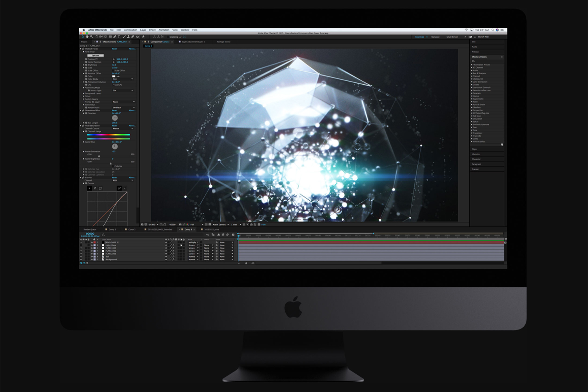This screenshot has width=588, height=392.
Task: Click About for Directional Blur
Action: point(132,111)
